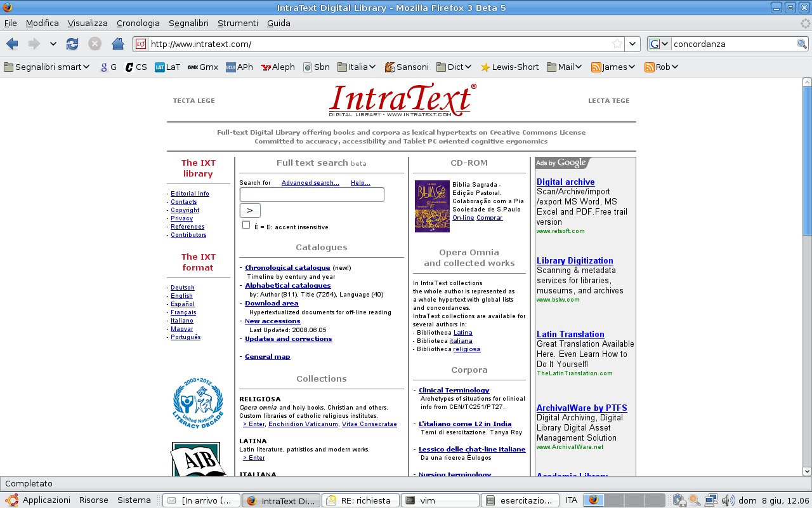Image resolution: width=812 pixels, height=508 pixels.
Task: Open the Digital archive ad link
Action: 566,182
